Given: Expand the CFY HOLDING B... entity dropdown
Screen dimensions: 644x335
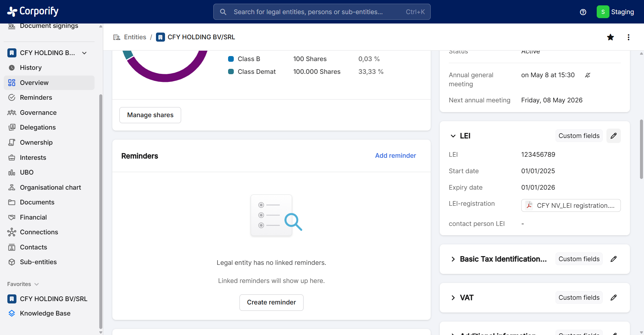Looking at the screenshot, I should pyautogui.click(x=85, y=53).
